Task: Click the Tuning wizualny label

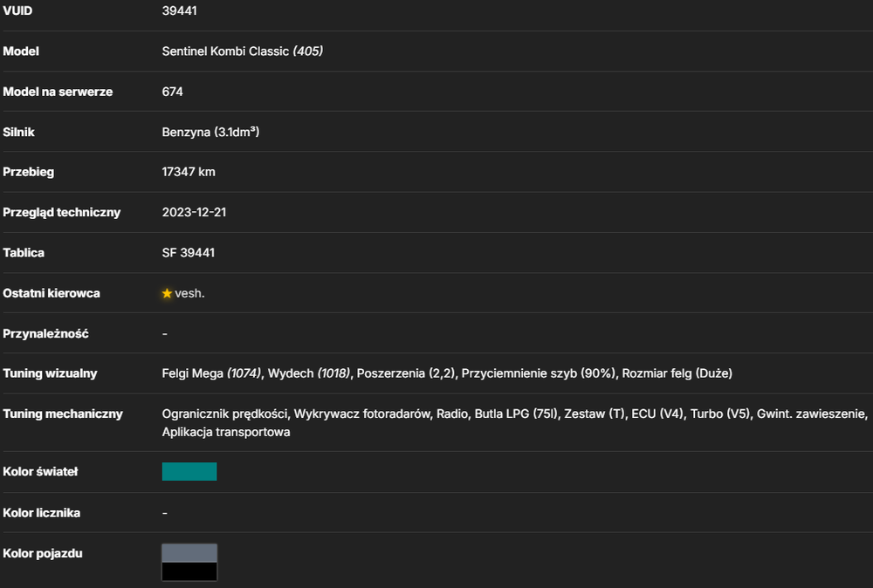Action: pos(50,373)
